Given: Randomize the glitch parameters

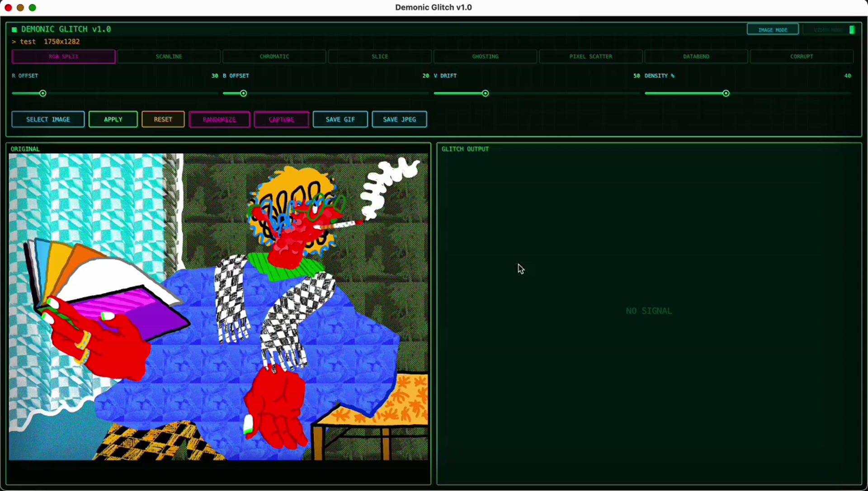Looking at the screenshot, I should 219,119.
